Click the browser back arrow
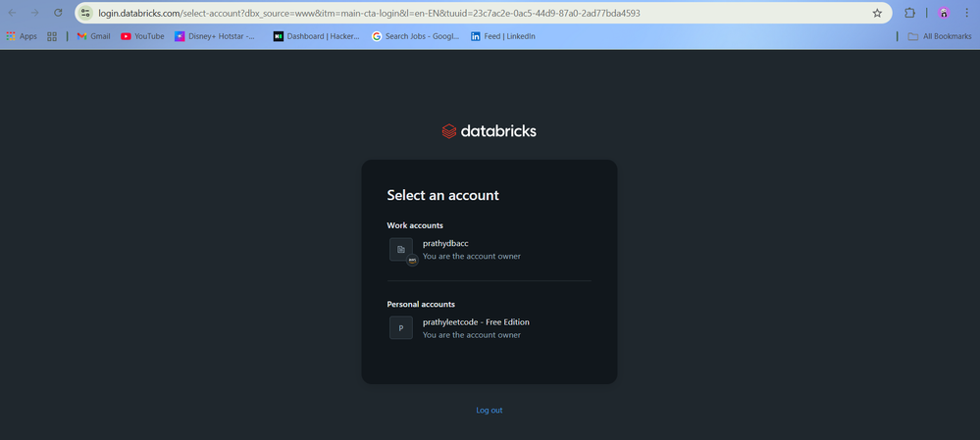 [x=12, y=13]
